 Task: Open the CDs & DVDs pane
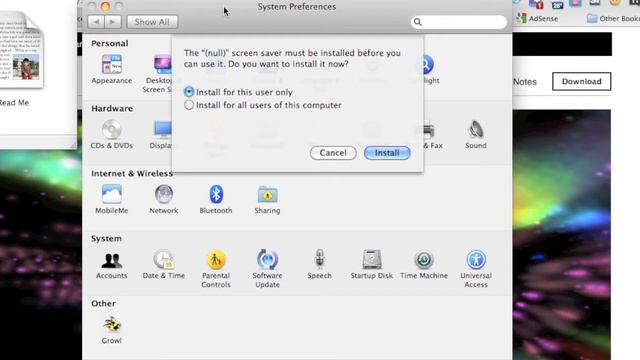click(x=111, y=134)
